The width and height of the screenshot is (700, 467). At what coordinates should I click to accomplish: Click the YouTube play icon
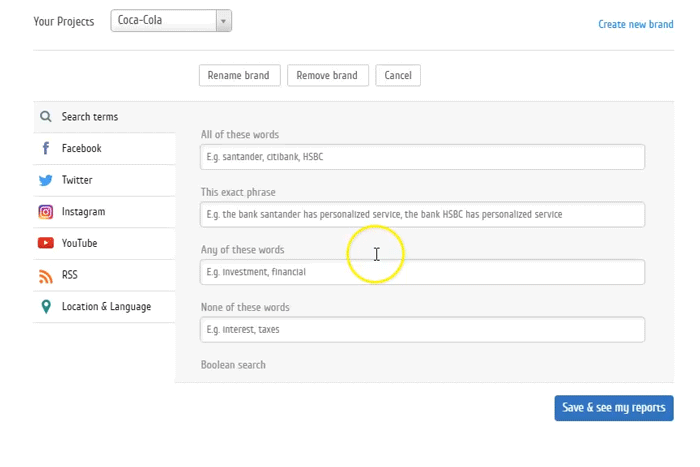click(46, 243)
